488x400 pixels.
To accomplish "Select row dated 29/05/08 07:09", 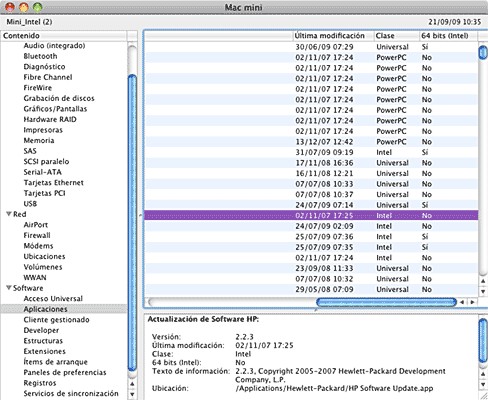I will coord(311,289).
